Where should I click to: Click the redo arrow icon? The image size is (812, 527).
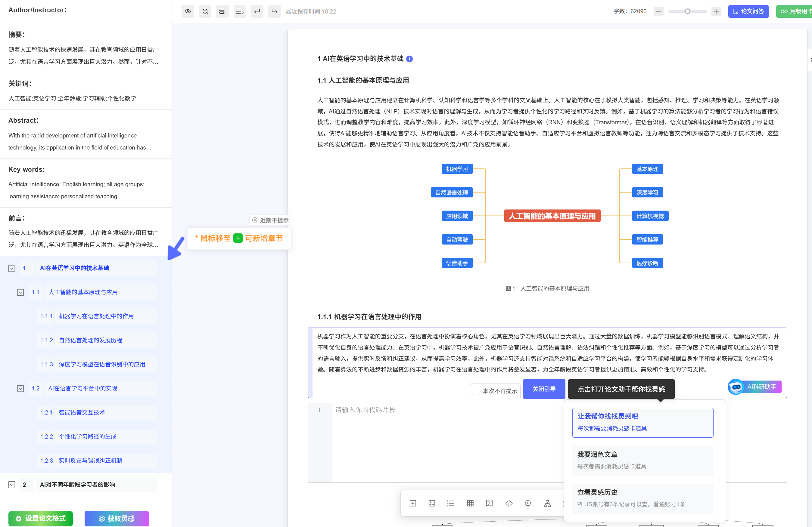click(x=274, y=11)
